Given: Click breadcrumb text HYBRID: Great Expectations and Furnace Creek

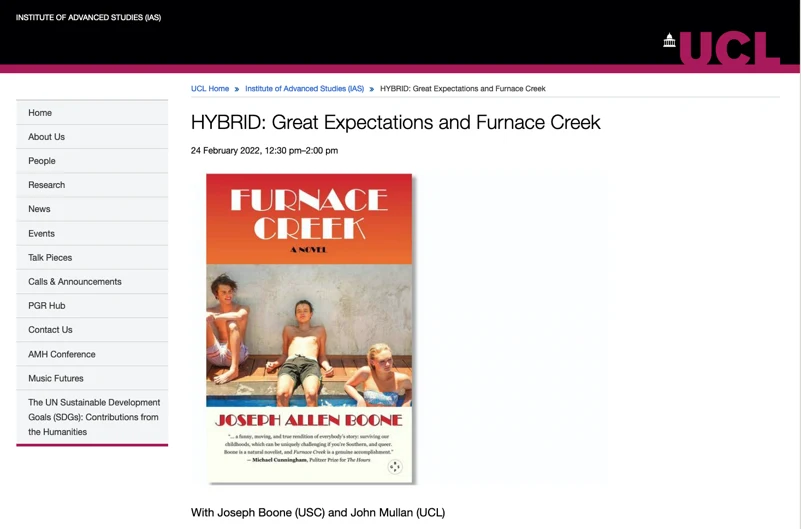Looking at the screenshot, I should 463,88.
